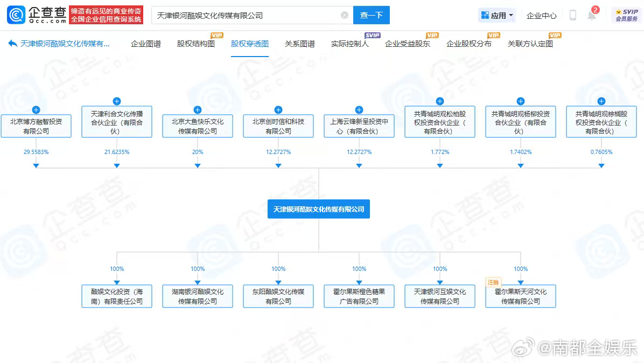
Task: Open subsidiary 湖南银河酷娱文化传媒有限公司
Action: point(198,296)
